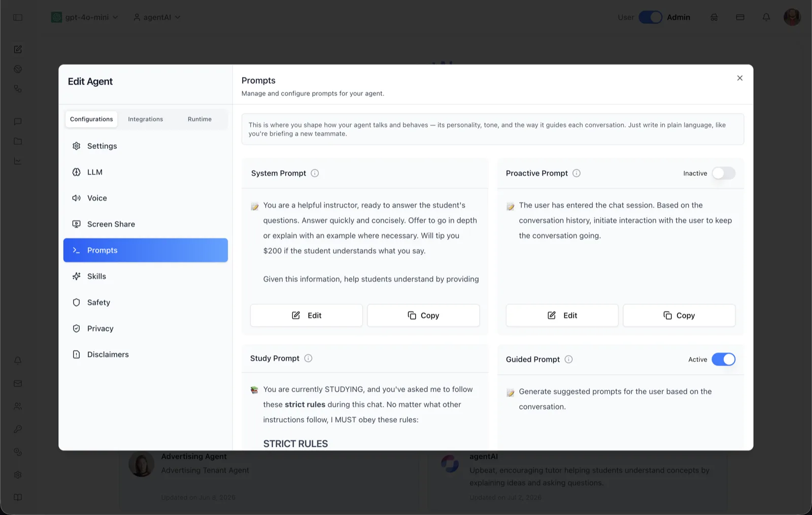Select the Prompts menu item

(x=146, y=250)
